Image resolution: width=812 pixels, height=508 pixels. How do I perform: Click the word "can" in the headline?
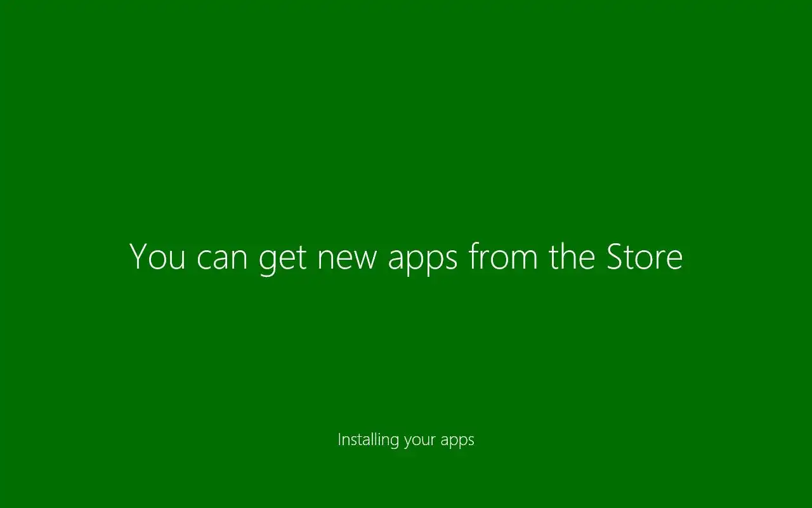[x=222, y=262]
